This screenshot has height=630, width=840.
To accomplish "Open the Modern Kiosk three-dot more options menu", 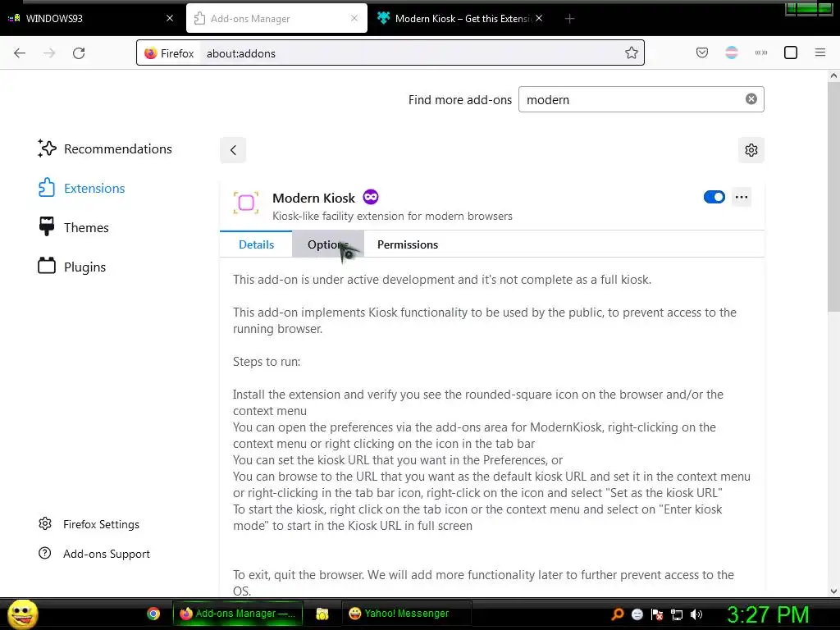I will (742, 197).
